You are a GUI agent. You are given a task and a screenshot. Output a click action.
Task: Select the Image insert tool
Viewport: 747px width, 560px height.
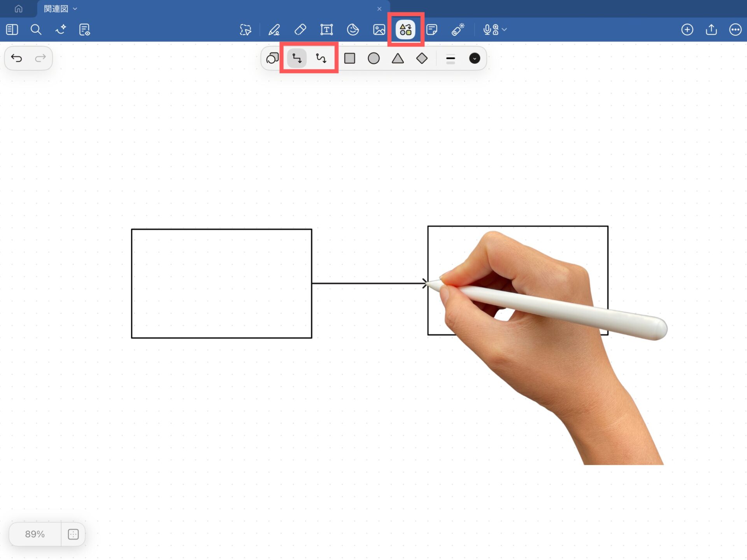coord(379,30)
